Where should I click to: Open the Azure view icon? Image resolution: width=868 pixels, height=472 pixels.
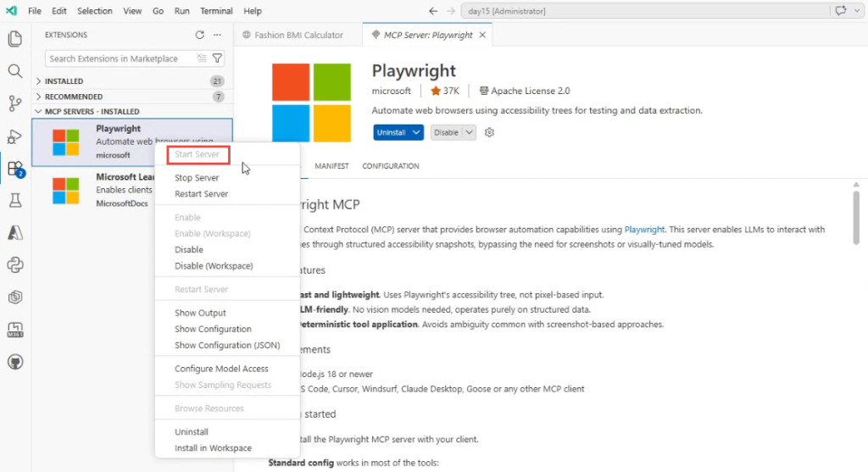tap(15, 233)
